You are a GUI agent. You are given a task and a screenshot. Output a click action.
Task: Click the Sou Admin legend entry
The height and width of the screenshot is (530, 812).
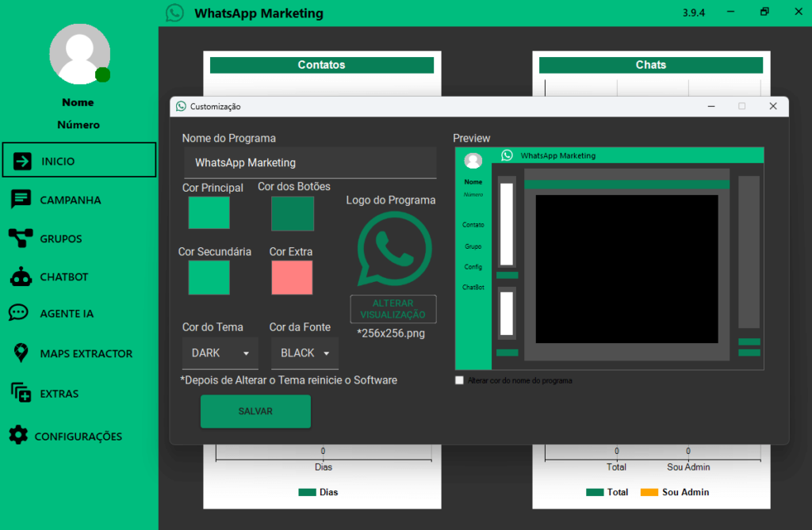675,492
